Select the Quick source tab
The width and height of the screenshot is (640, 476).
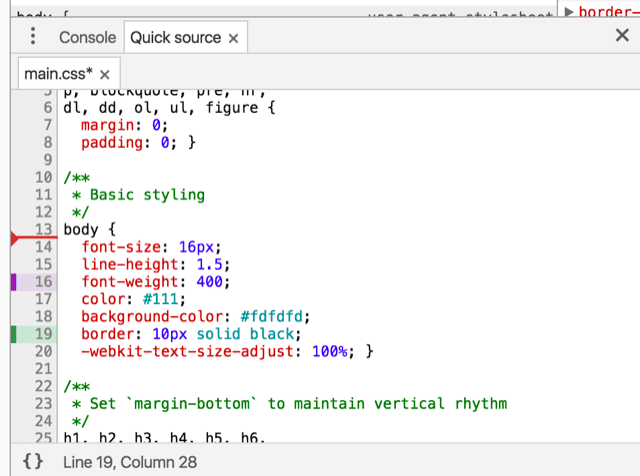click(x=175, y=37)
